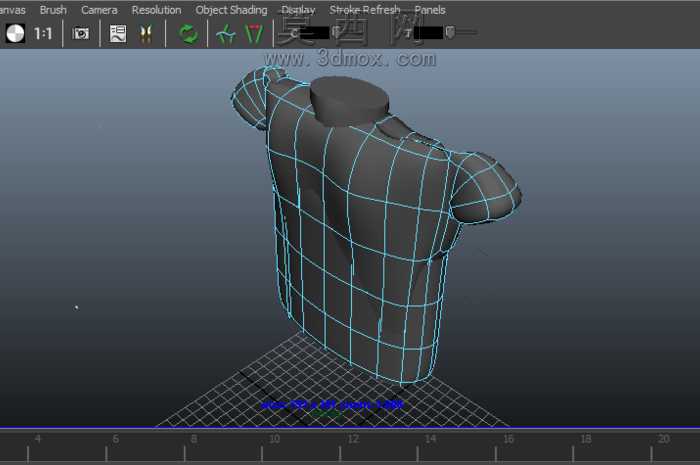The image size is (700, 465).
Task: Jump to frame 10 on the timeline
Action: coord(274,439)
